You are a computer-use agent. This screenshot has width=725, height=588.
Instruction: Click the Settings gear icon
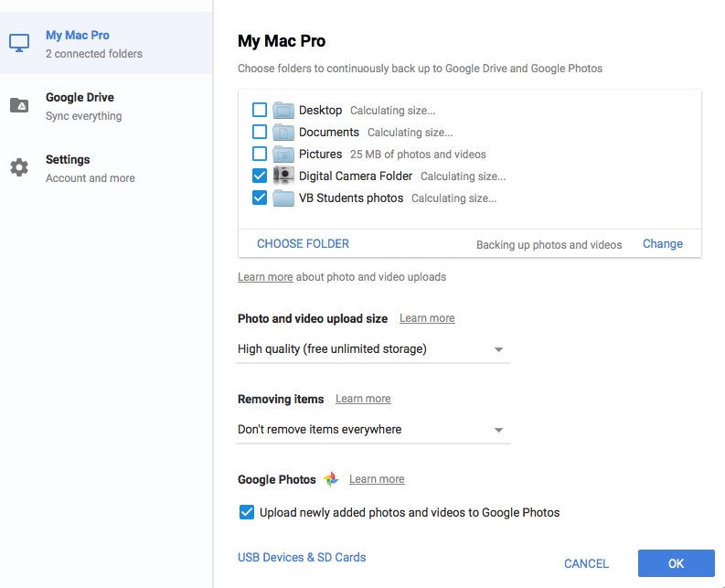click(19, 167)
